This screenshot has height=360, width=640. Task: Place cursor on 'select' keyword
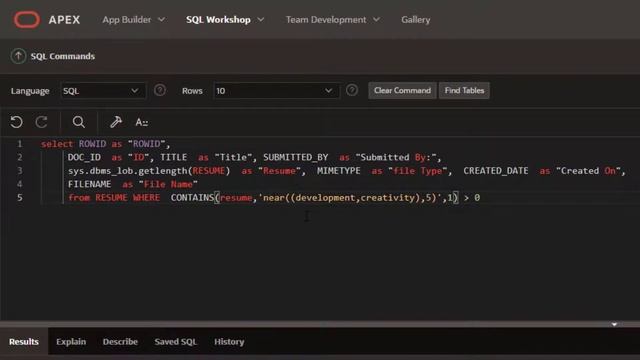tap(57, 144)
